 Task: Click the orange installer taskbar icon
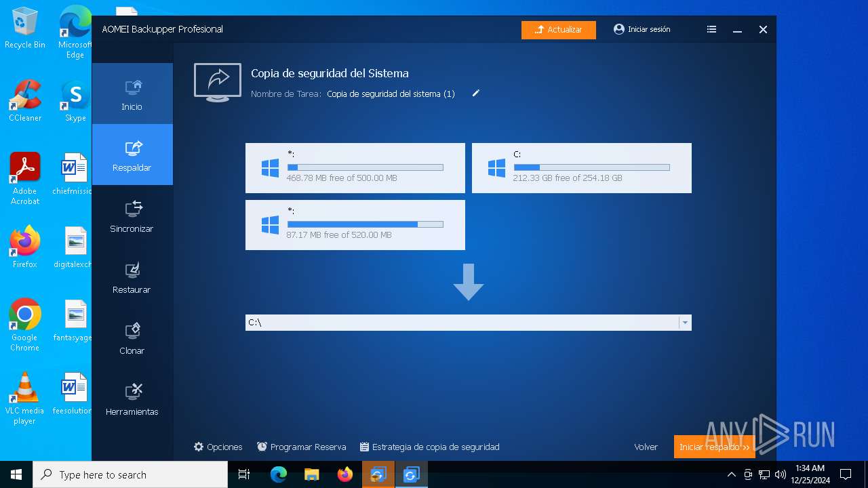click(x=378, y=474)
